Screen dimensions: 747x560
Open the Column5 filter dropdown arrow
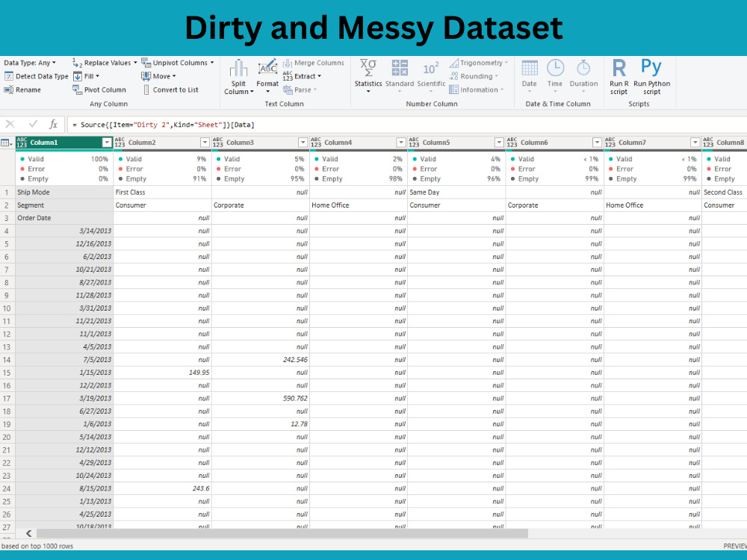tap(499, 143)
